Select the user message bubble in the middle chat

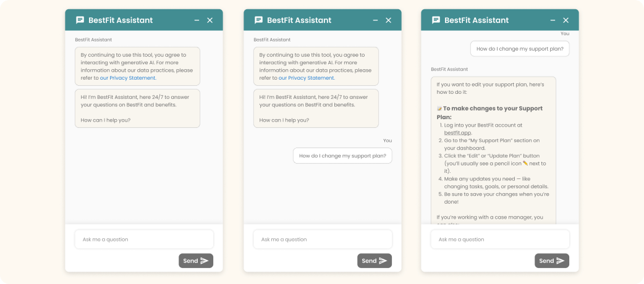[x=342, y=156]
